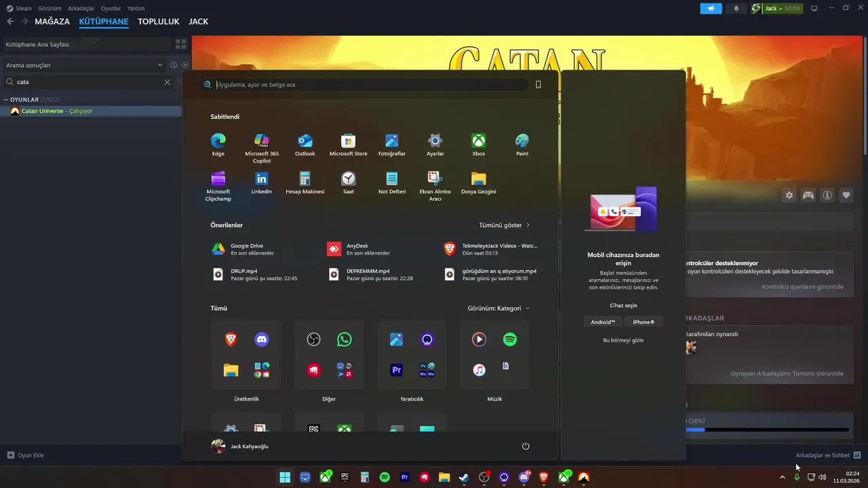Click Oyun Ekle in Steam

[x=25, y=455]
